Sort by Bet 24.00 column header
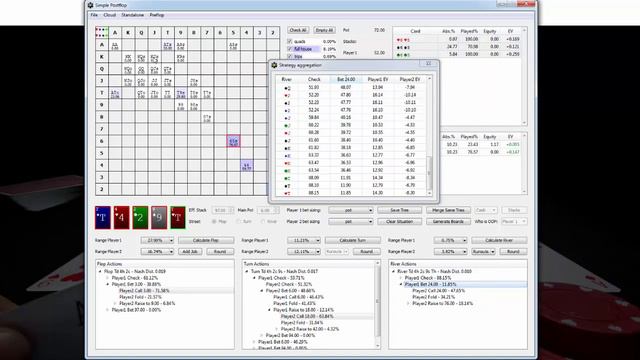Viewport: 640px width, 360px height. click(346, 79)
